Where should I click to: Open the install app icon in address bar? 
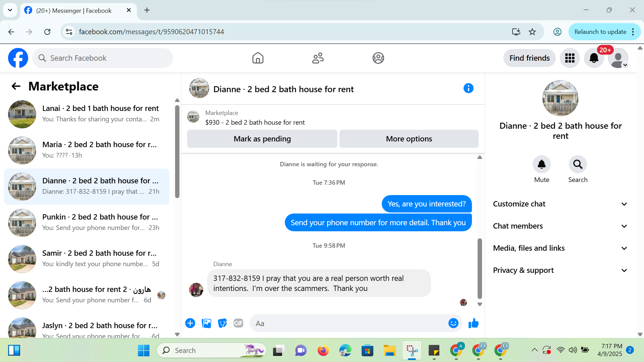516,32
